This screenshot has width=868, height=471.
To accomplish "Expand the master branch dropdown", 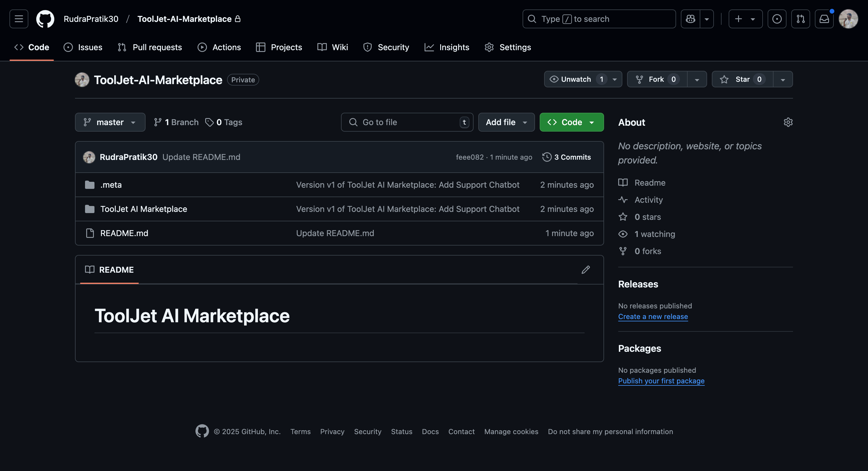I will point(110,122).
